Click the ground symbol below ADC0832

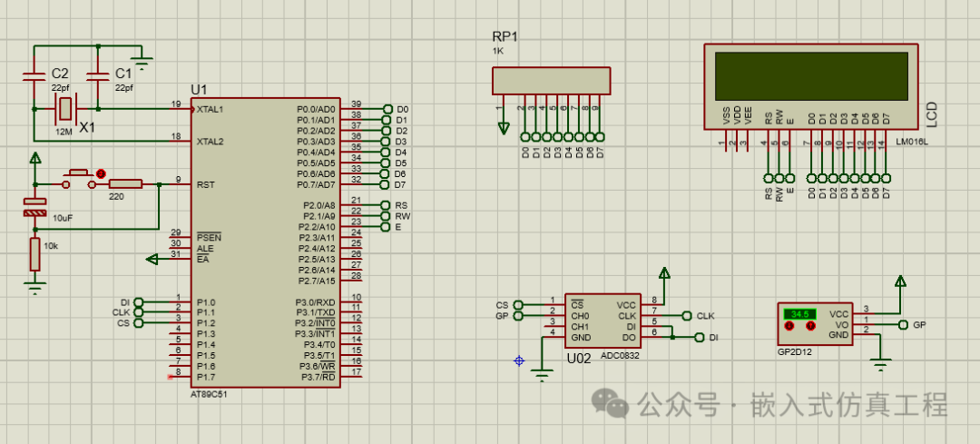point(543,374)
